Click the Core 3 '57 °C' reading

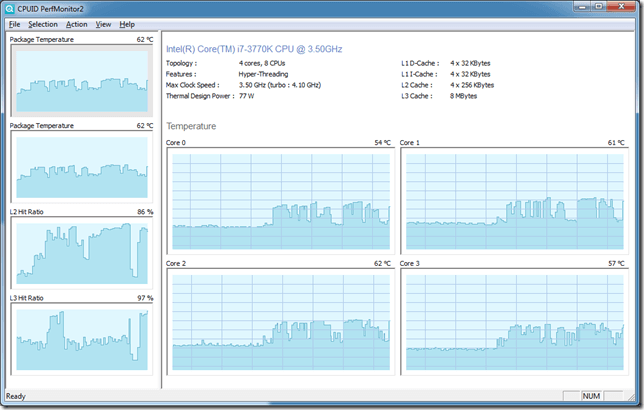(616, 263)
